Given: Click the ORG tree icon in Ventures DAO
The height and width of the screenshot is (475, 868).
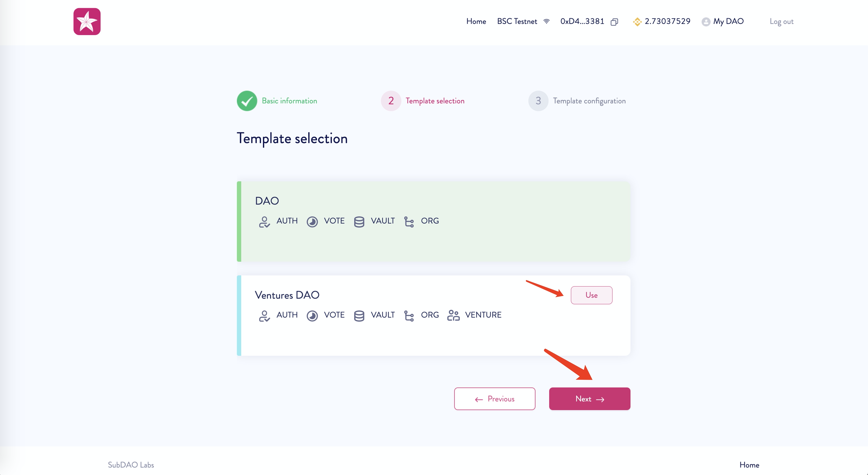Looking at the screenshot, I should pyautogui.click(x=409, y=316).
